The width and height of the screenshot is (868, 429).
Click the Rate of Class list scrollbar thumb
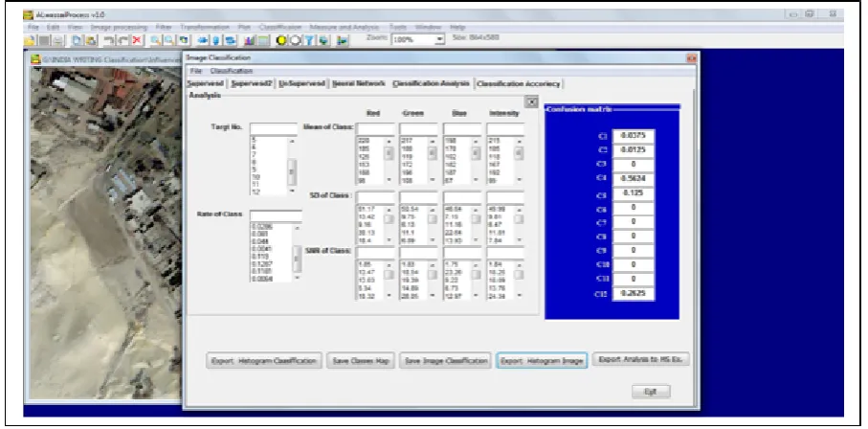click(298, 258)
